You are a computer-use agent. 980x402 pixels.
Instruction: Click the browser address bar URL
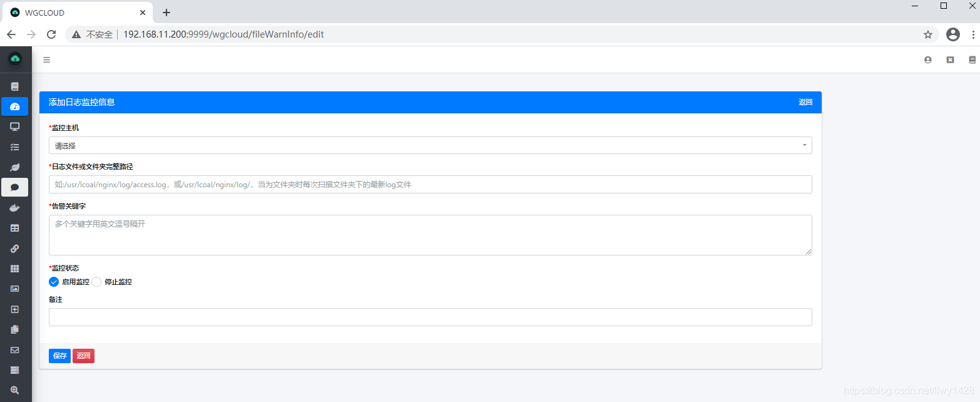click(x=223, y=34)
